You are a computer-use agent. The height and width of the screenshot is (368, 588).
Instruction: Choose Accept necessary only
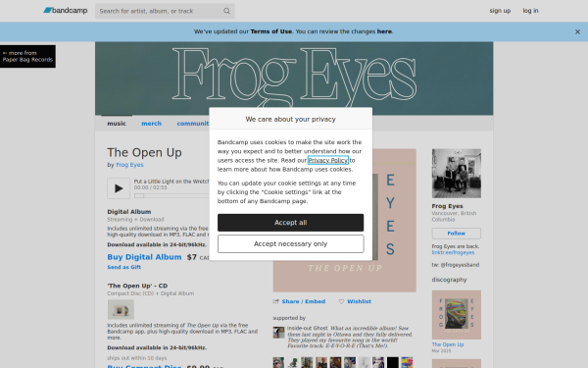coord(291,244)
